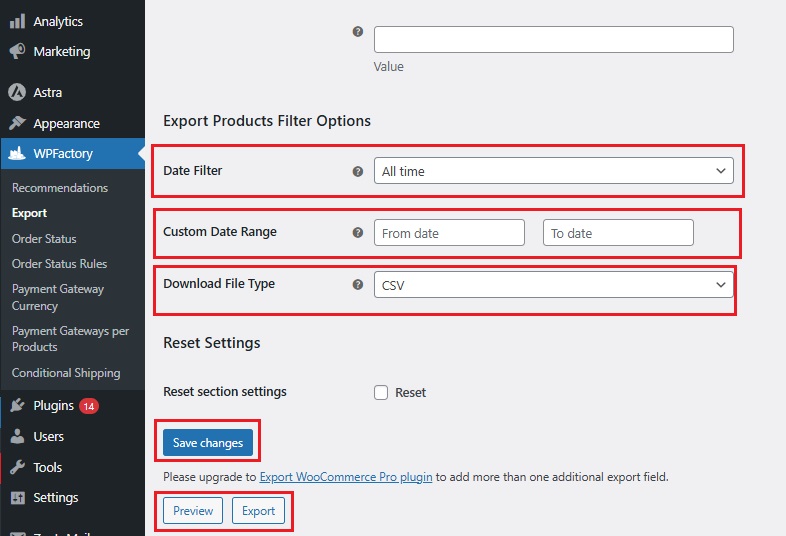786x536 pixels.
Task: Click the Settings sliders icon
Action: coord(18,497)
